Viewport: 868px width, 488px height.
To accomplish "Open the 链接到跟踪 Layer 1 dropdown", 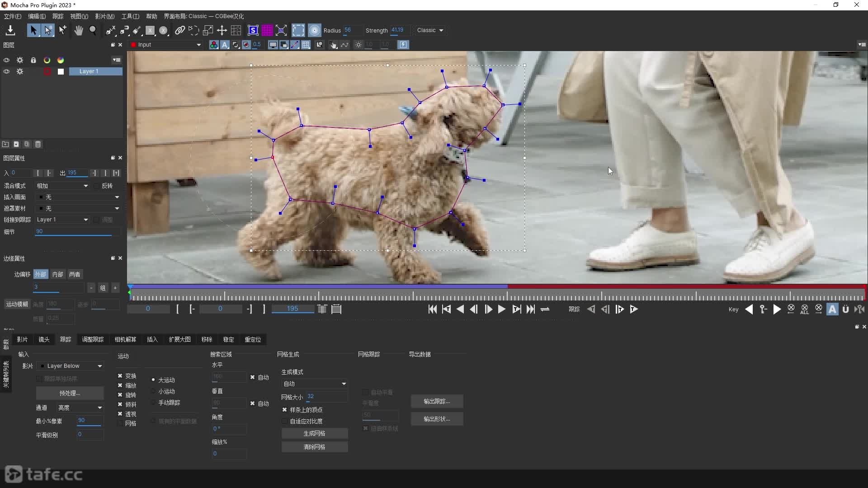I will [62, 220].
